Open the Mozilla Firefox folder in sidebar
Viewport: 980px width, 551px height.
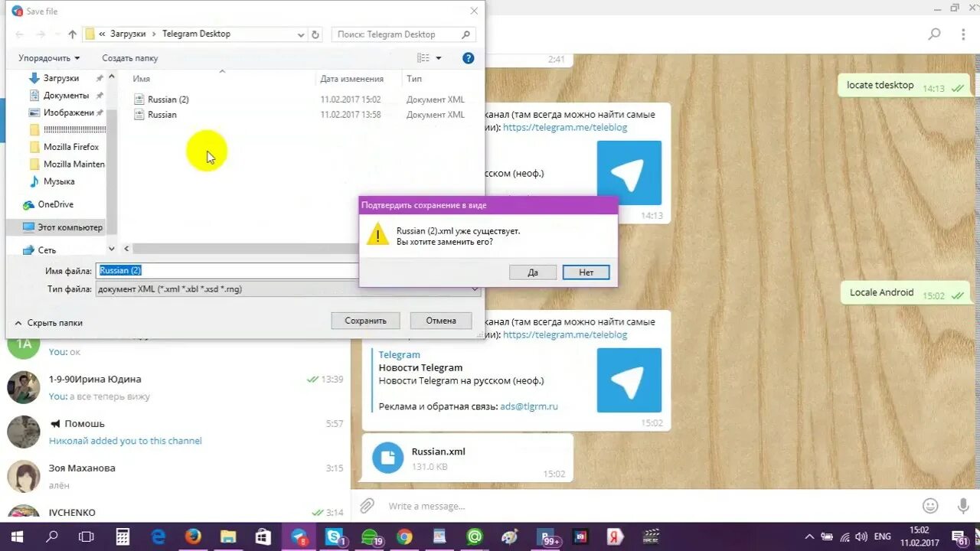click(71, 147)
